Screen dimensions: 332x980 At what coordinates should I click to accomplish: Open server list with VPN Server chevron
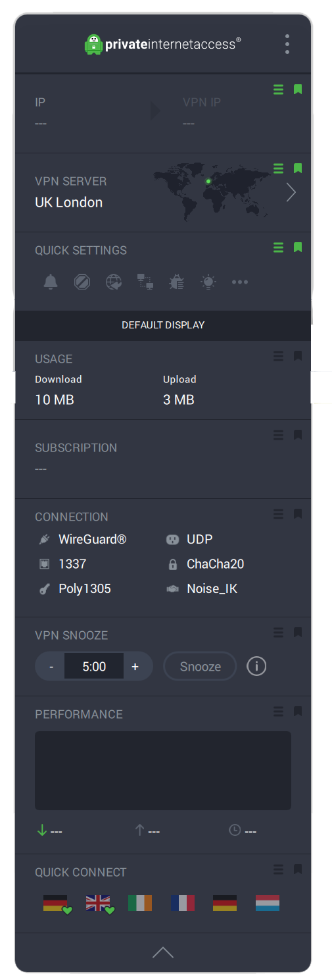point(291,192)
